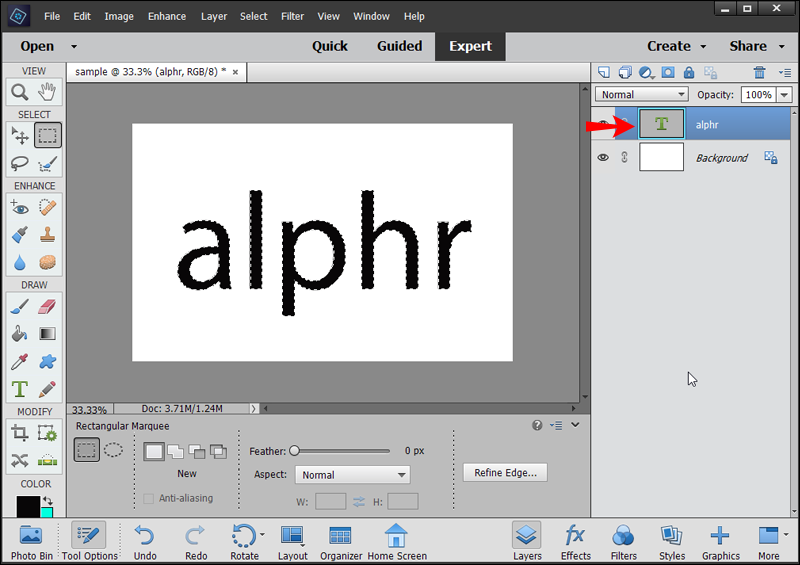Open the Effects panel
This screenshot has height=565, width=800.
(x=576, y=543)
